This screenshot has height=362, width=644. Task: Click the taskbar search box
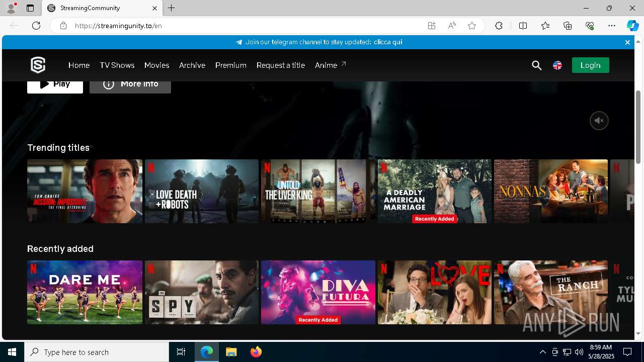[97, 352]
